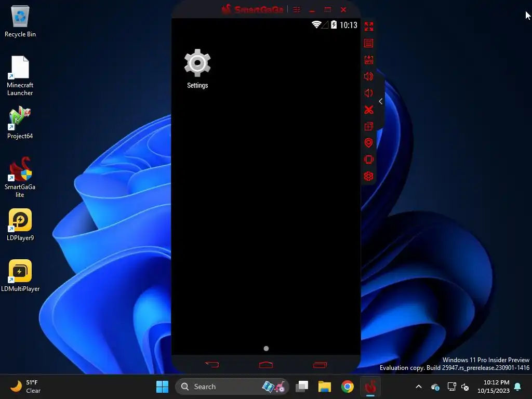Image resolution: width=532 pixels, height=399 pixels.
Task: Increase volume in SmartGaGa sidebar
Action: (x=368, y=76)
